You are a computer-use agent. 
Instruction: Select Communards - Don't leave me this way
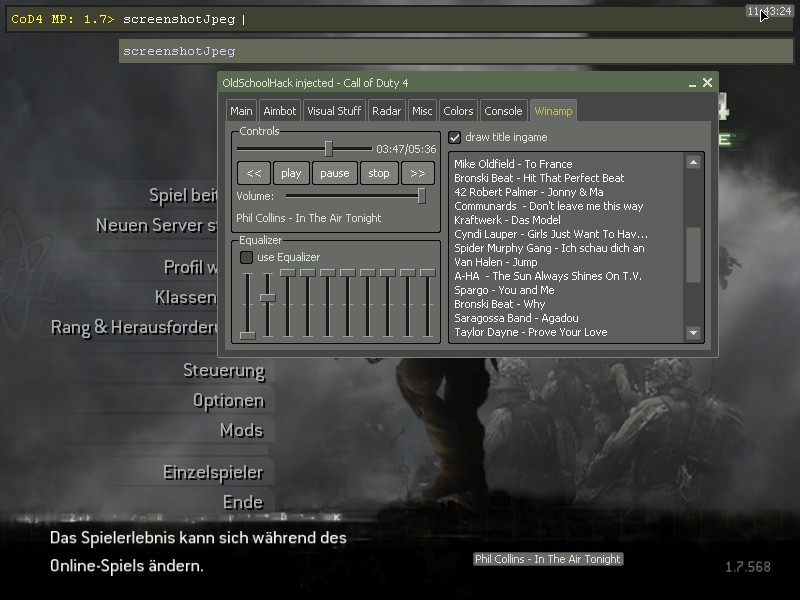[x=548, y=206]
